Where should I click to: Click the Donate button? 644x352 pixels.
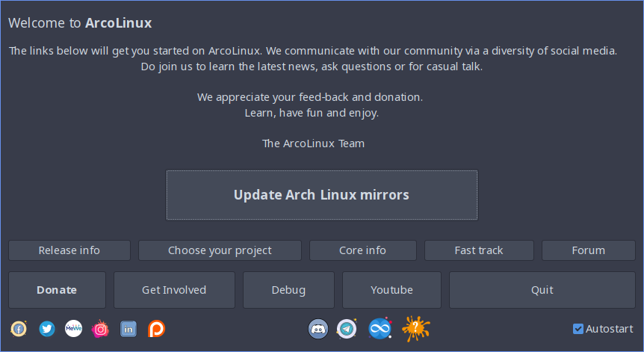[57, 290]
